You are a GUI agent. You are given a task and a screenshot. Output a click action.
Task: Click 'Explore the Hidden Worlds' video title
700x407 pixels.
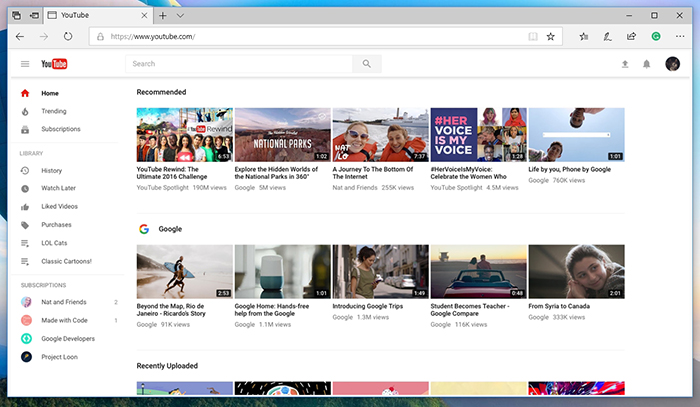(x=276, y=173)
